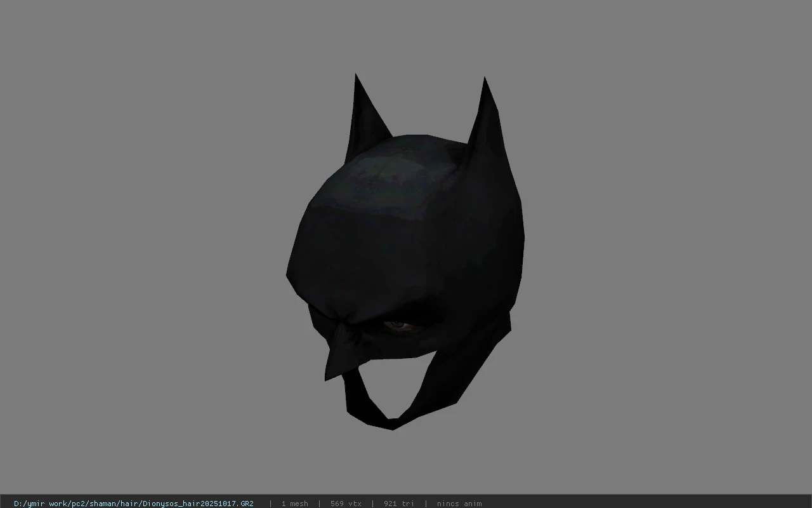The image size is (812, 508).
Task: Click the Dionysos_hair20251017.GR2 file path
Action: pyautogui.click(x=134, y=504)
